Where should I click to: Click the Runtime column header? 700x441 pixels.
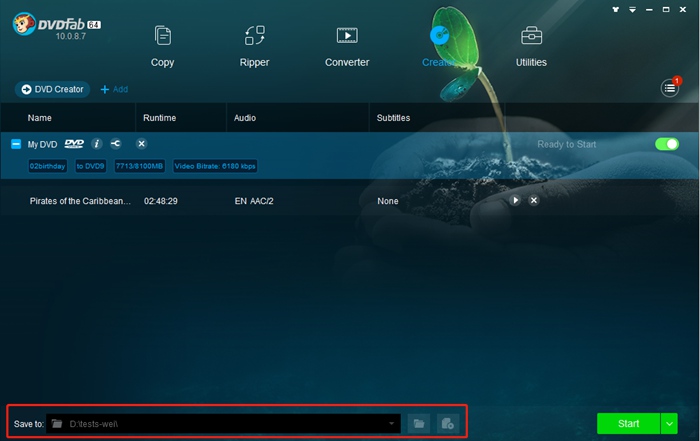[x=159, y=118]
